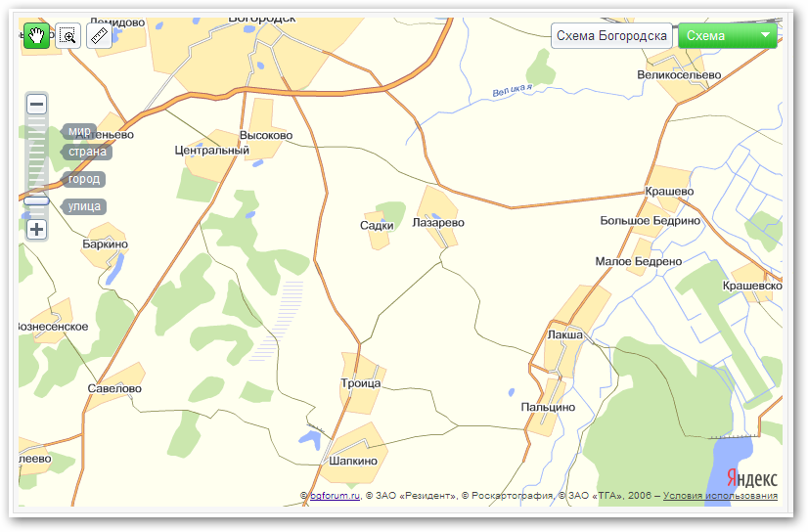Click the Лакша settlement on the map
The width and height of the screenshot is (808, 532).
[x=565, y=334]
